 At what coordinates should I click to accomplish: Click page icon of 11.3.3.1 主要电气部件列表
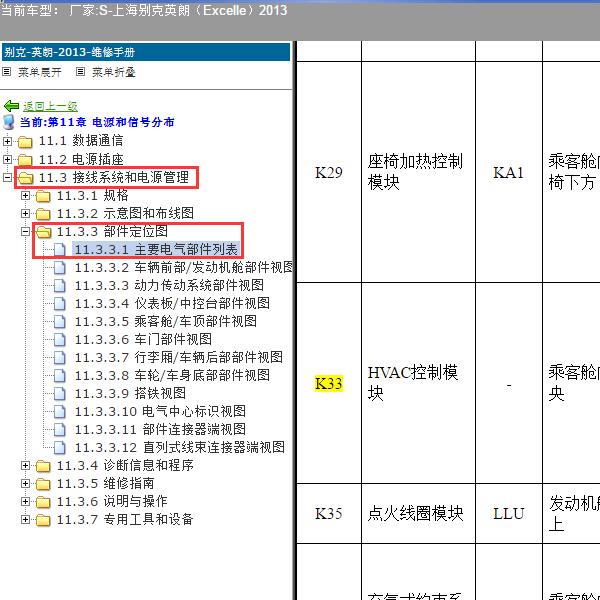click(60, 250)
